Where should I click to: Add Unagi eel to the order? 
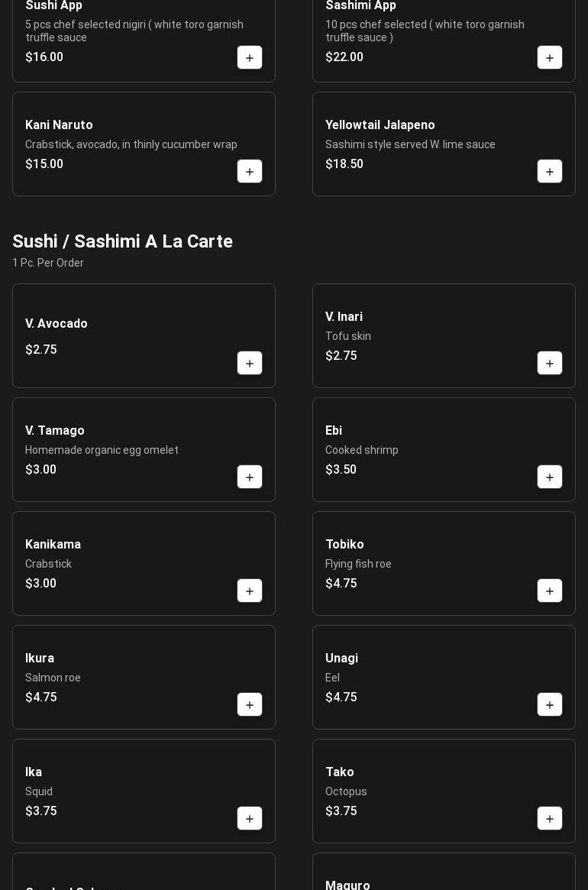(x=550, y=705)
